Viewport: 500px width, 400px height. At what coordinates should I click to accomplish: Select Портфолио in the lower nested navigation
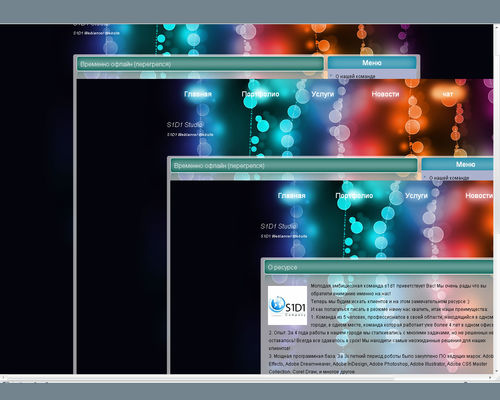point(354,196)
